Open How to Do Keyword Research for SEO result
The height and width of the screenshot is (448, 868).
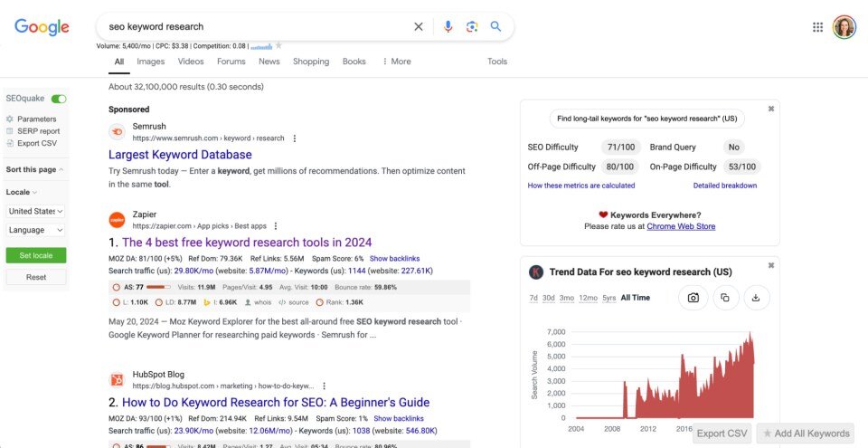[x=276, y=403]
